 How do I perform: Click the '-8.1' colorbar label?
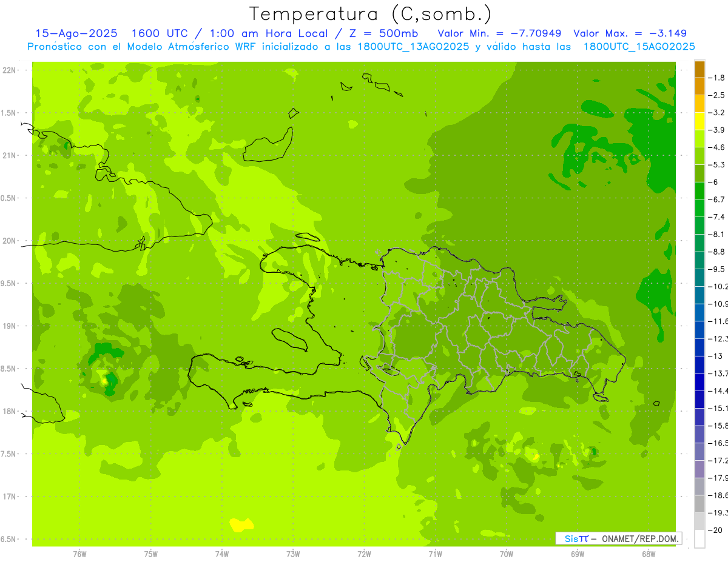coord(718,234)
